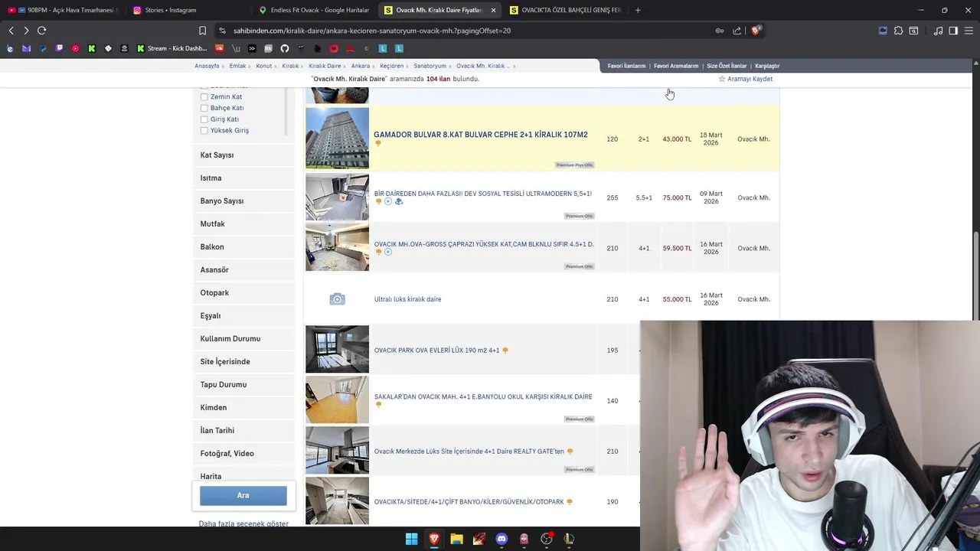The height and width of the screenshot is (551, 980).
Task: Open the Ultralı lüks kiralık daire listing
Action: click(x=407, y=299)
